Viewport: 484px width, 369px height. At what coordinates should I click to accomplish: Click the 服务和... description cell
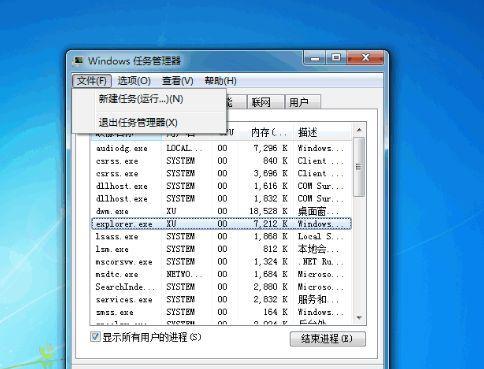click(318, 299)
